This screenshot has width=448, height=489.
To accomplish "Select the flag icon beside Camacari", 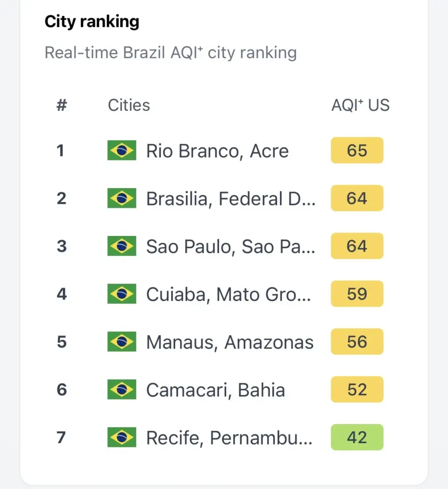I will point(122,390).
